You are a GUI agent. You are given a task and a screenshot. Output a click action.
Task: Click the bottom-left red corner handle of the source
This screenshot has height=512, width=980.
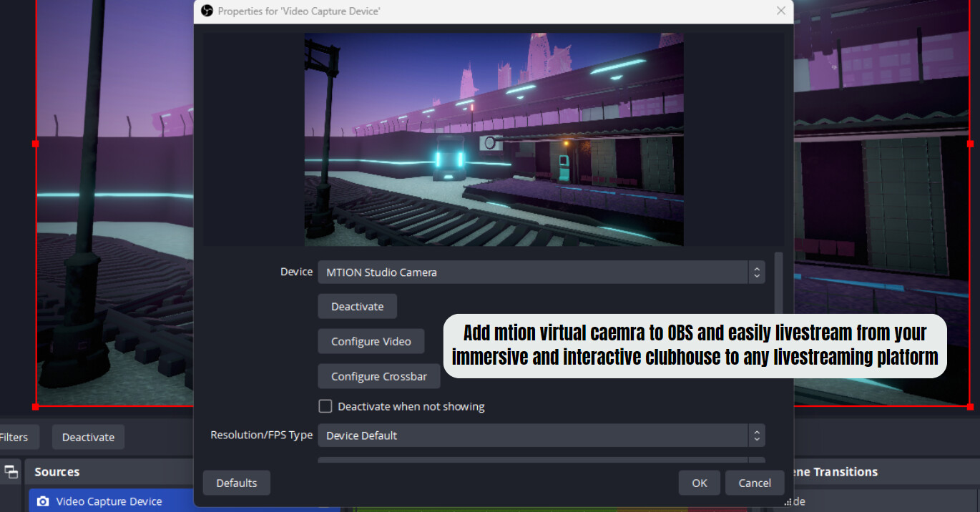36,406
